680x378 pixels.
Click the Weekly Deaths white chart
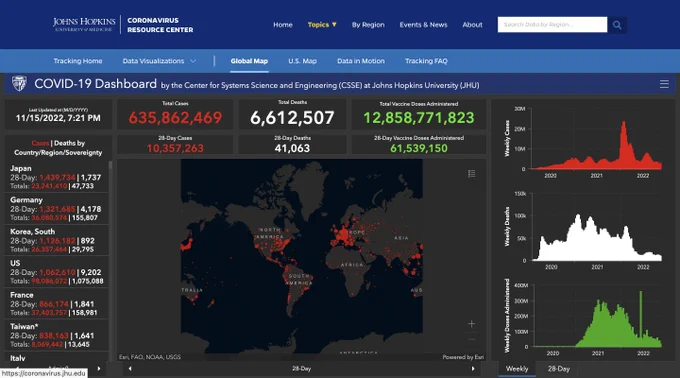tap(596, 238)
